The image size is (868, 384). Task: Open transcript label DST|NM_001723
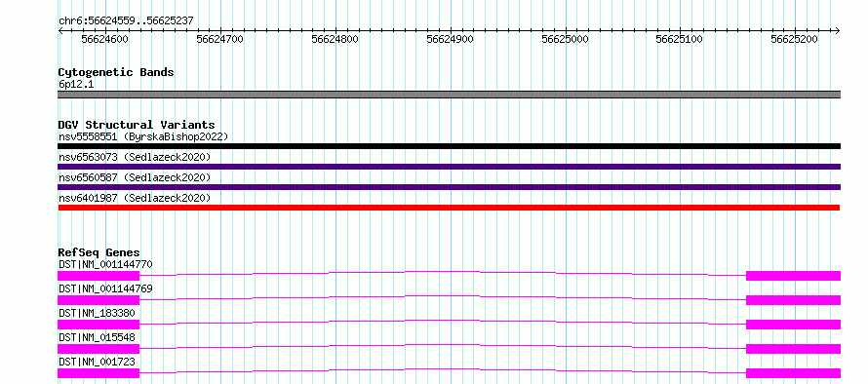[x=97, y=362]
